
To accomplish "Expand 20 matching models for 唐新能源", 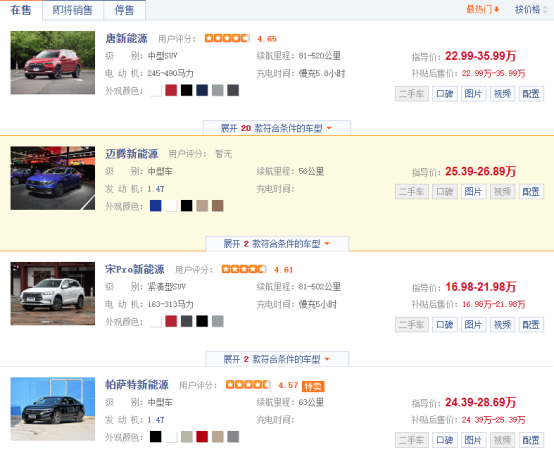I will (x=277, y=128).
